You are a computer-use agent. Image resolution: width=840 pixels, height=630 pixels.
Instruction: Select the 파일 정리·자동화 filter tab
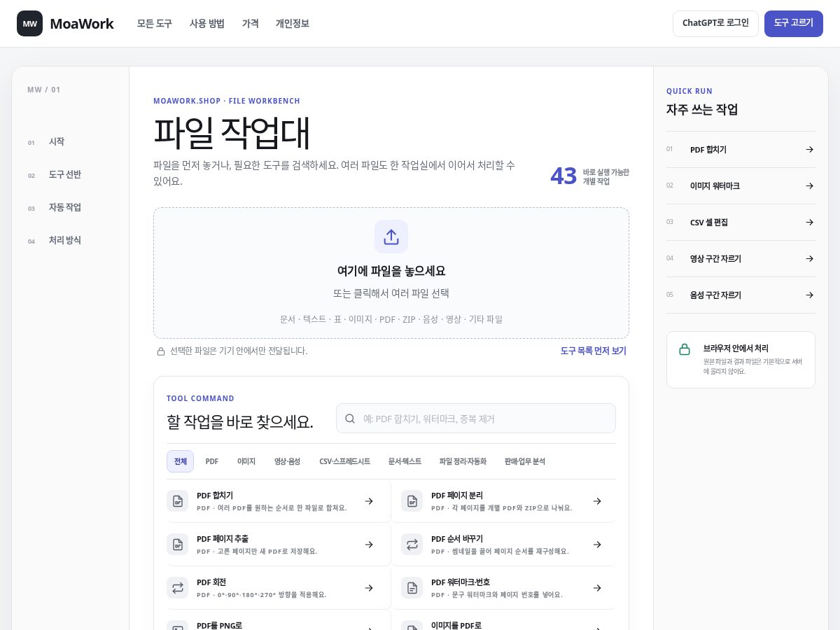click(x=463, y=461)
